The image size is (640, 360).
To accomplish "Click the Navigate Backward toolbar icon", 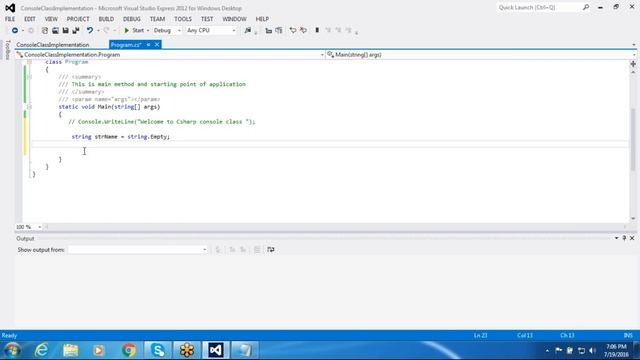I will (x=15, y=31).
